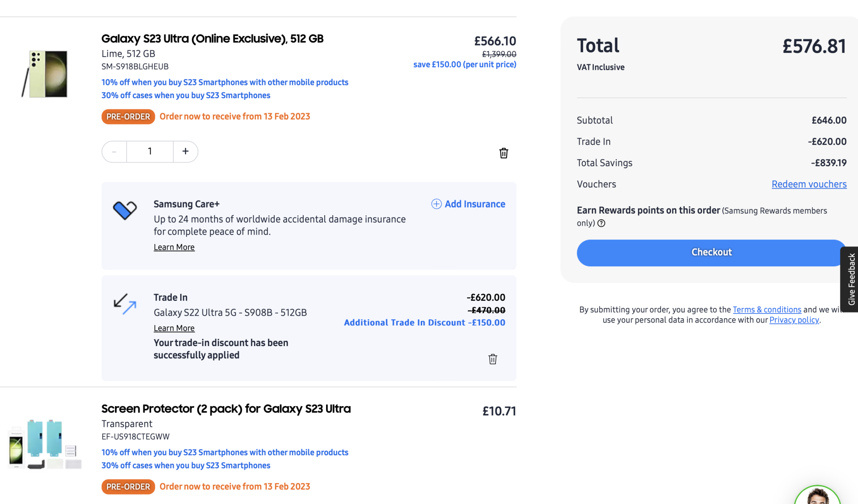Click the quantity input field
Screen dimensions: 858x504
tap(150, 151)
